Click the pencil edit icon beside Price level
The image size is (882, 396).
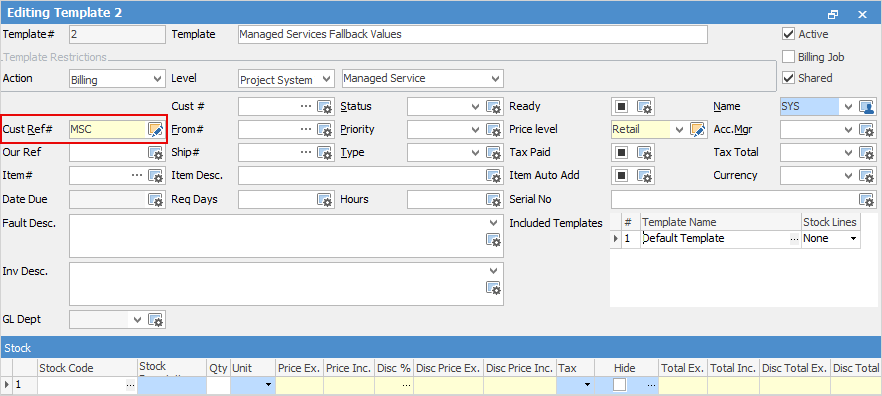698,130
